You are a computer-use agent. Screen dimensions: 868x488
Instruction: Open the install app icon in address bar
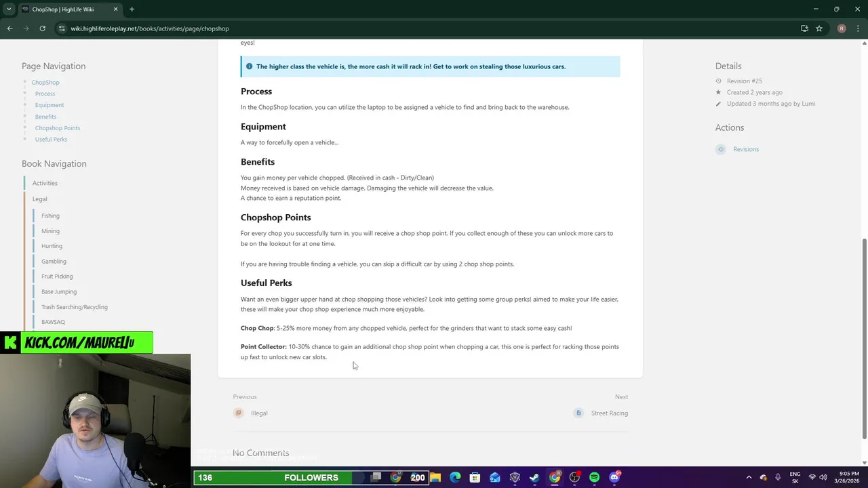tap(804, 28)
